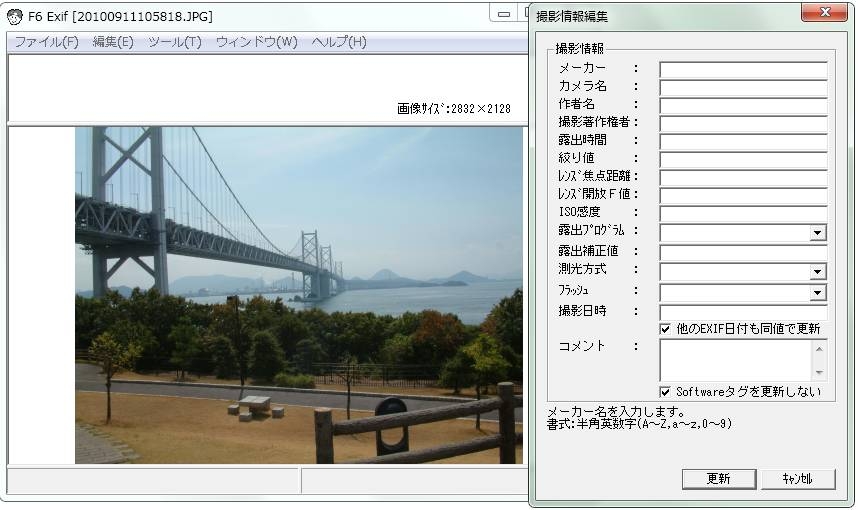The width and height of the screenshot is (858, 510).
Task: Click the F6 Exif app icon in title bar
Action: pyautogui.click(x=15, y=17)
